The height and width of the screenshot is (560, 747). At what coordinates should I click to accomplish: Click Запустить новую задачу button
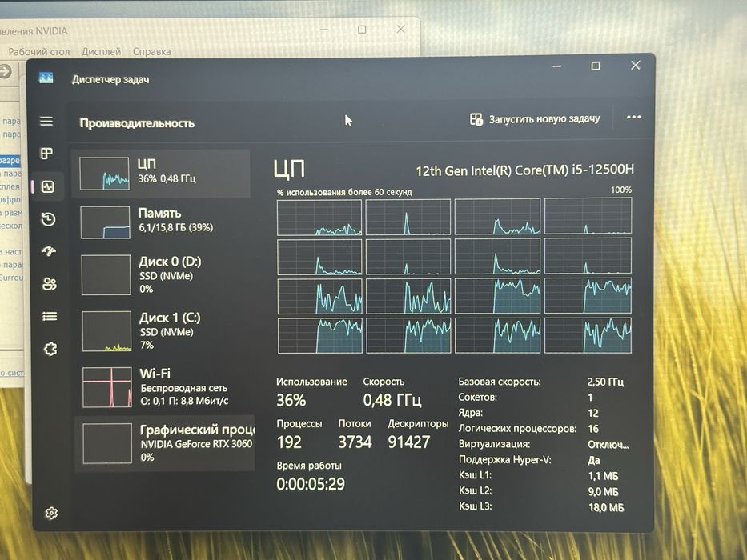point(535,119)
